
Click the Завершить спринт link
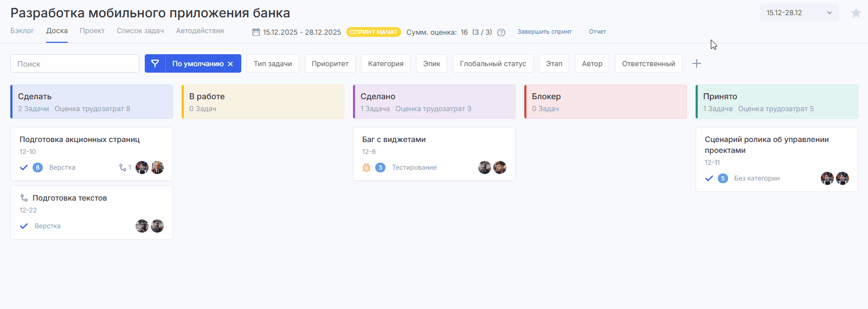(x=544, y=32)
